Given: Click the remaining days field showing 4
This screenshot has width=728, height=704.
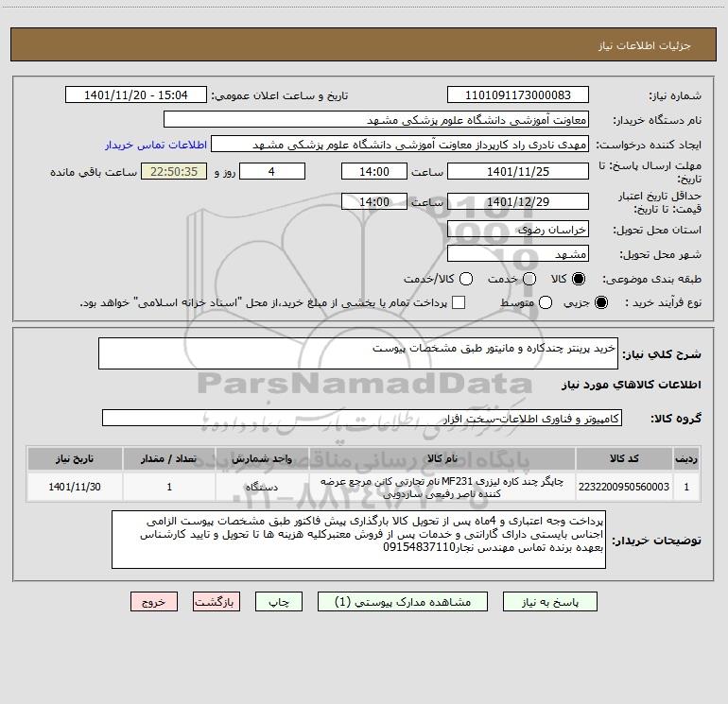Looking at the screenshot, I should coord(272,171).
